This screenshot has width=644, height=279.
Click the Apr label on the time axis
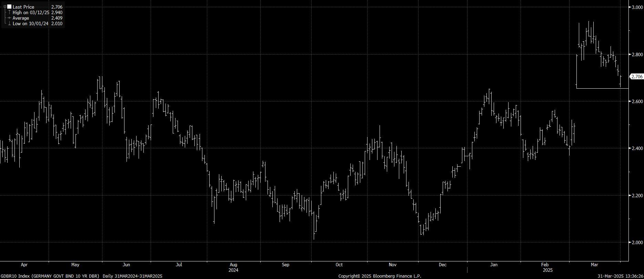click(24, 265)
